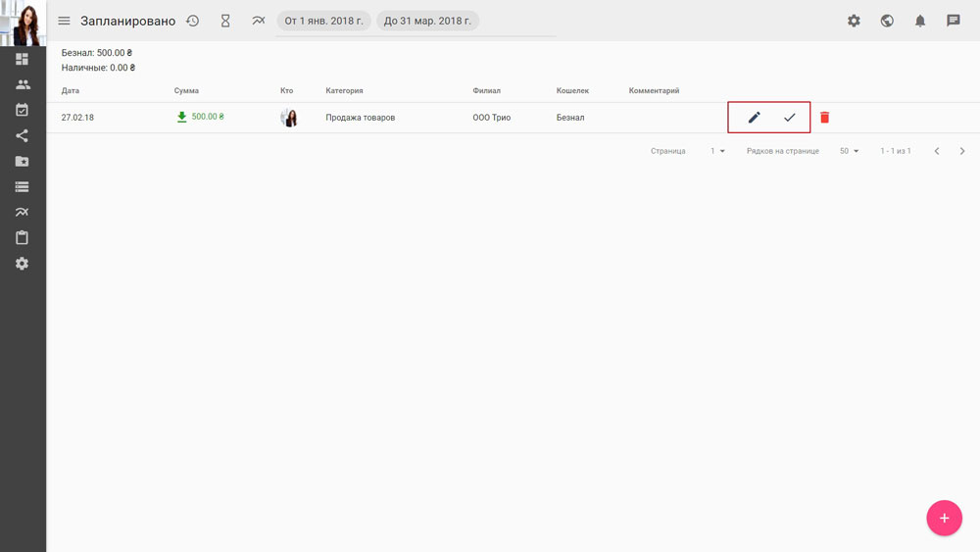This screenshot has width=980, height=552.
Task: Click the Категория column header
Action: click(344, 90)
